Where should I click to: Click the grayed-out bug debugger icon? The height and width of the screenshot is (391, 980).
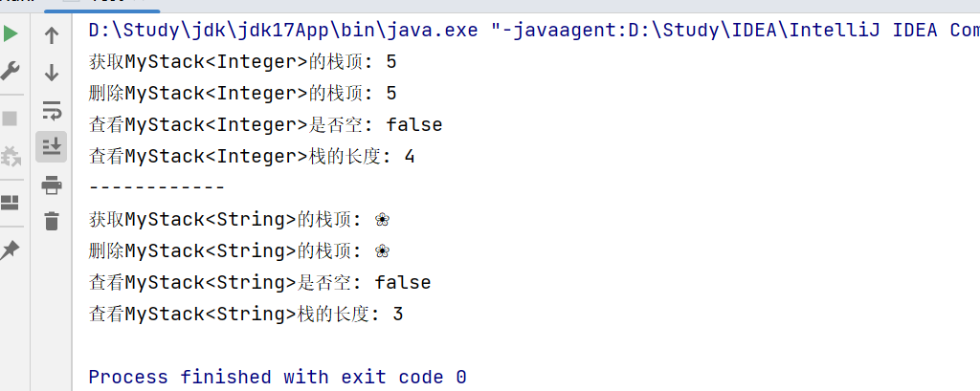tap(11, 155)
